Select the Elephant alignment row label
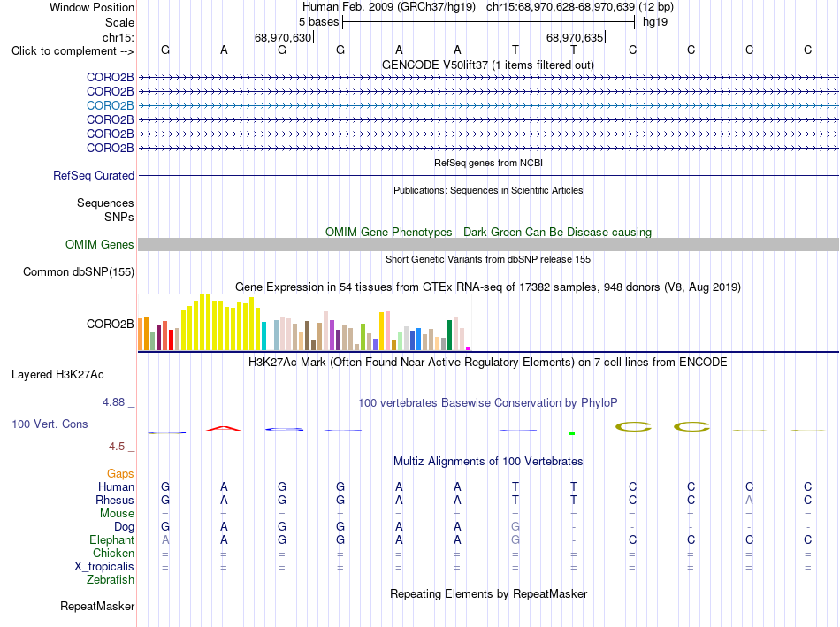 point(111,539)
